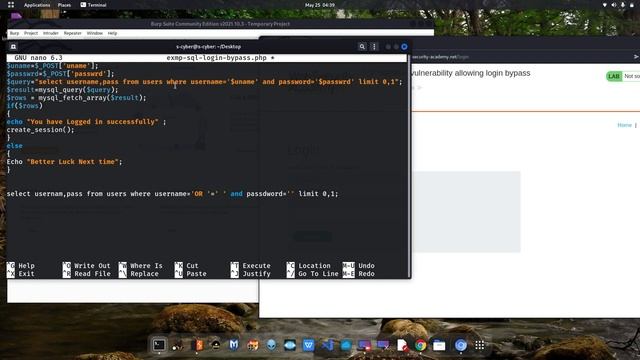The width and height of the screenshot is (640, 360).
Task: Click nano's Exit shortcut label
Action: [x=27, y=274]
